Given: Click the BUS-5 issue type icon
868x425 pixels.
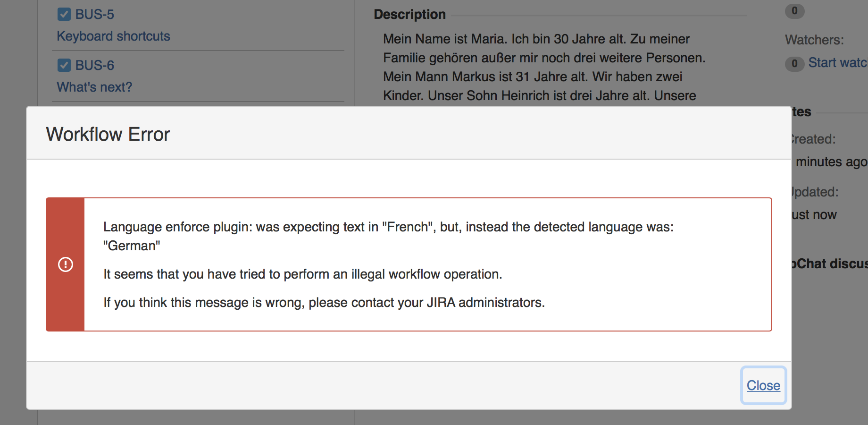Looking at the screenshot, I should 64,14.
